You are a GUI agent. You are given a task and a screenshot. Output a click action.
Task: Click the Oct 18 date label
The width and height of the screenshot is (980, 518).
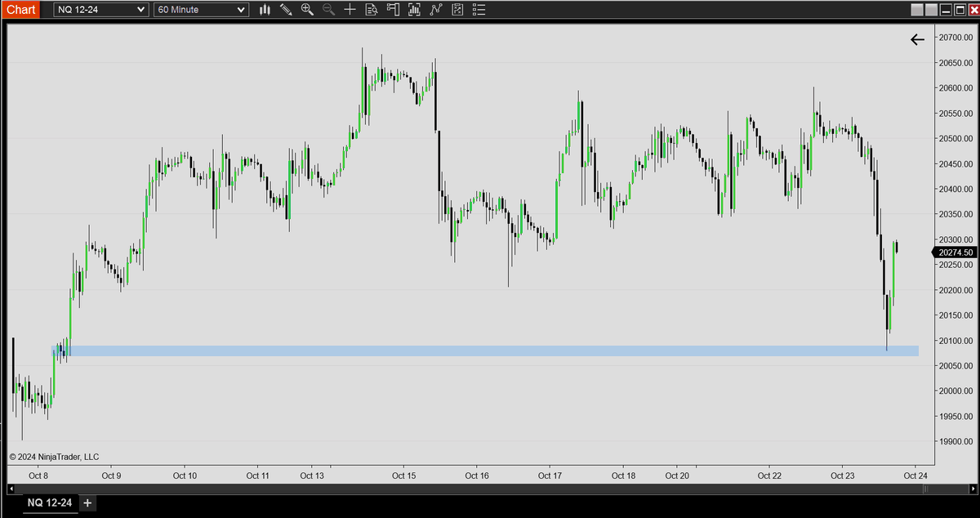click(623, 475)
